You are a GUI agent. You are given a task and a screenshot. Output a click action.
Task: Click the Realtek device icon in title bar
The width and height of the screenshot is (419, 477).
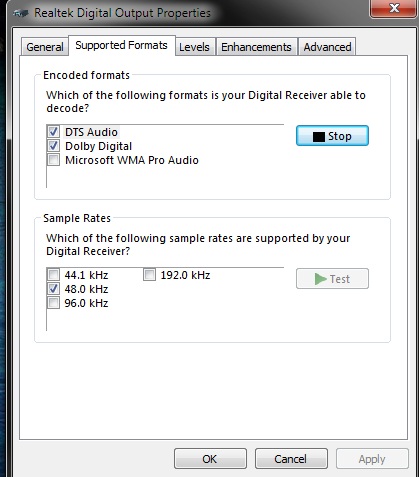tap(21, 14)
